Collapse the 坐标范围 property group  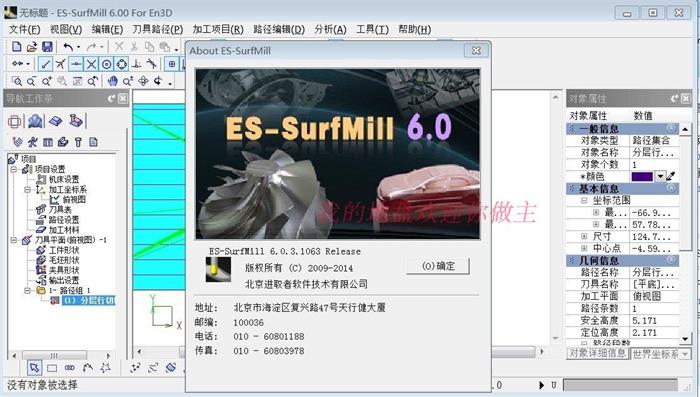584,201
